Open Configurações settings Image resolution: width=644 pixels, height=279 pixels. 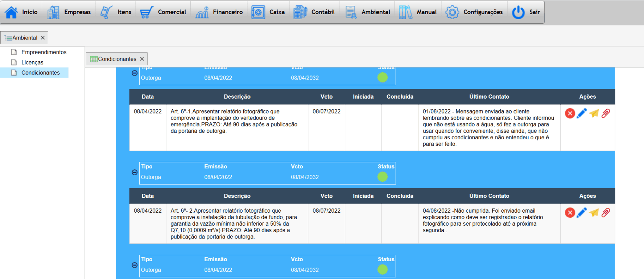pyautogui.click(x=474, y=12)
